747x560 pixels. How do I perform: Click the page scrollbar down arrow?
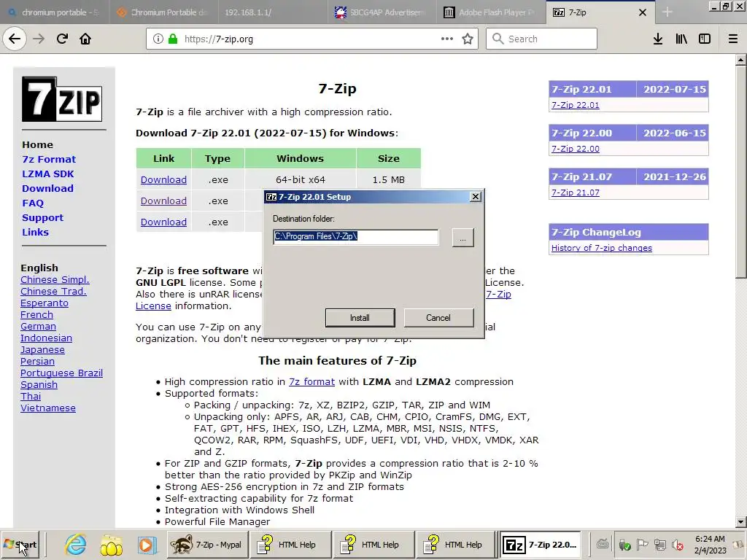(x=741, y=522)
